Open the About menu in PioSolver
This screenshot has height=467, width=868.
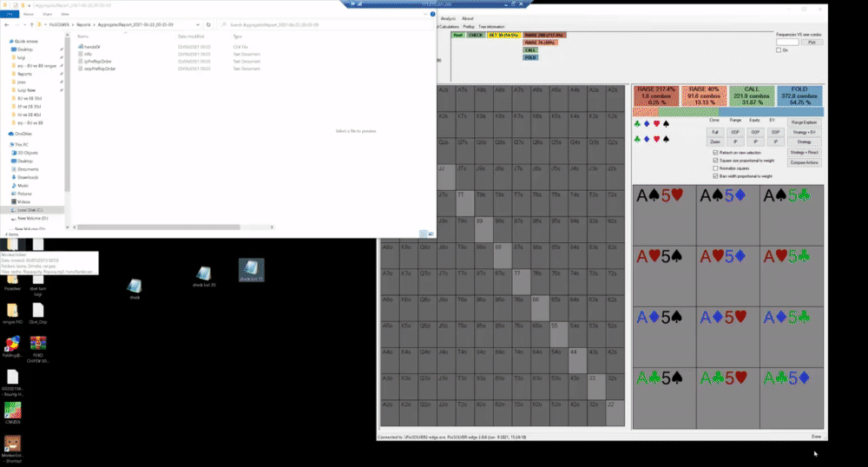[468, 19]
